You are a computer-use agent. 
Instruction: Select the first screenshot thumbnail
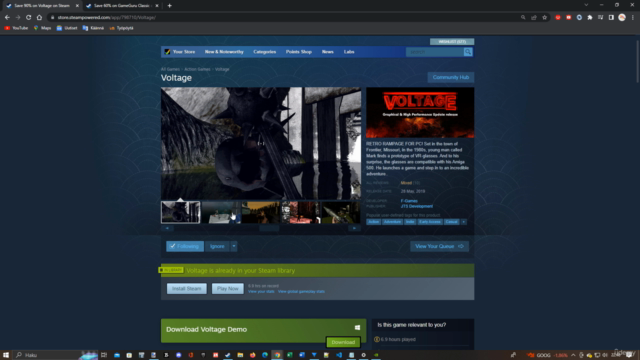coord(180,212)
